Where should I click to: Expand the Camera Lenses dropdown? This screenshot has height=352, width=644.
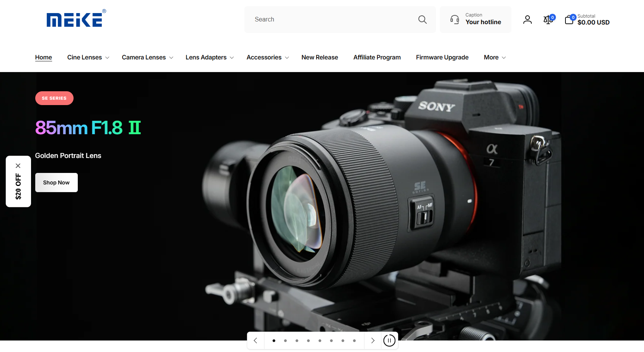point(147,58)
